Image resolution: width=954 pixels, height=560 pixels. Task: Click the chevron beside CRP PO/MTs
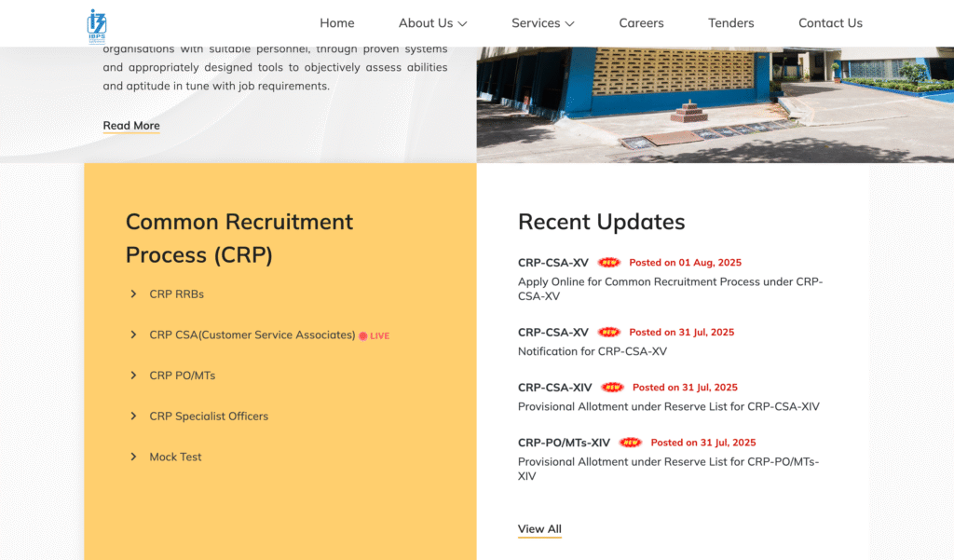pos(133,375)
